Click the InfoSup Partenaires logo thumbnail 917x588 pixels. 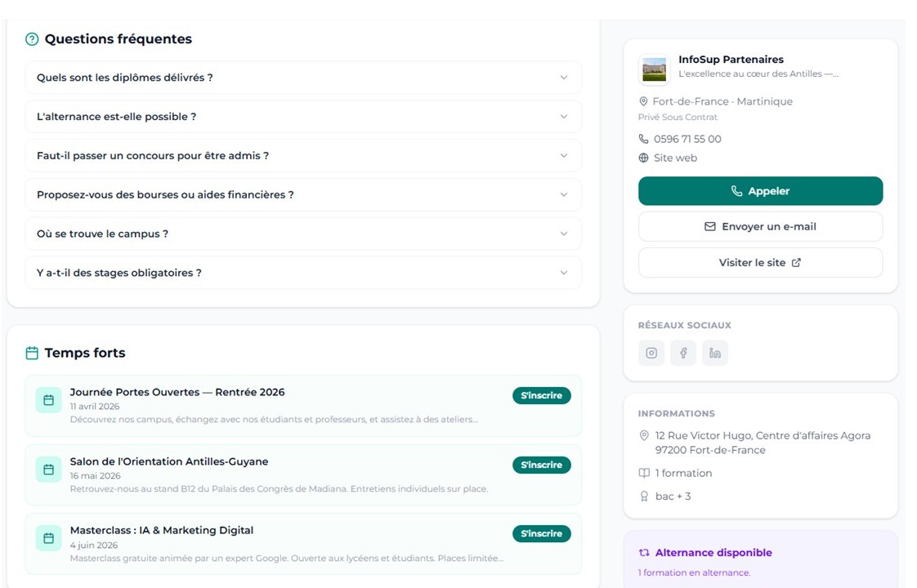coord(654,69)
